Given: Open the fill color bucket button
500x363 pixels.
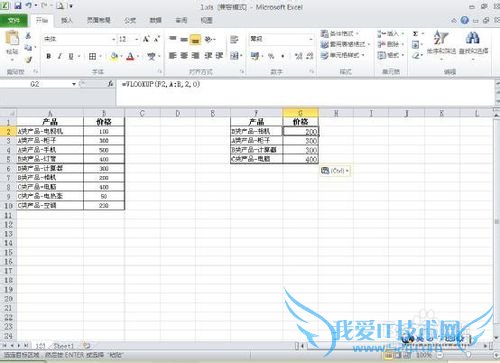Looking at the screenshot, I should tap(114, 56).
